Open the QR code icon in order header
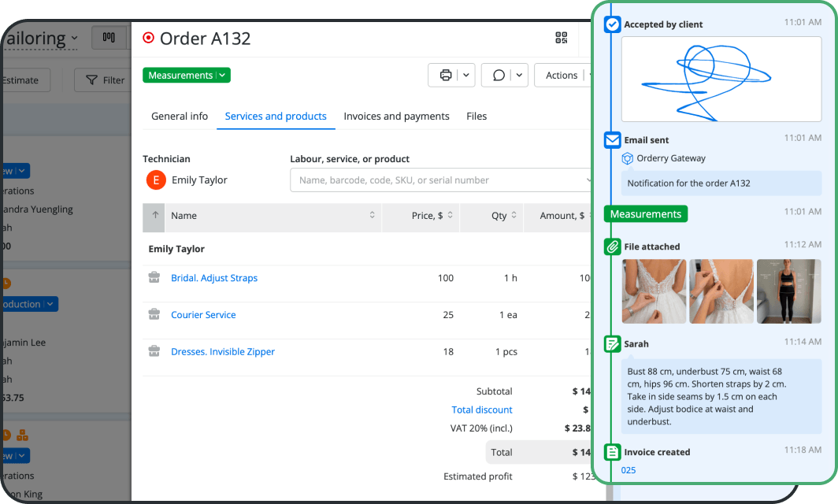This screenshot has width=838, height=504. 561,38
